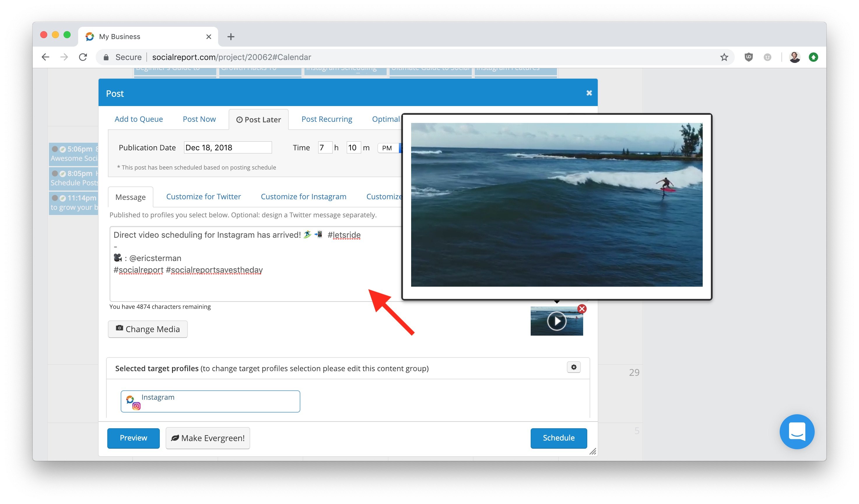Open the chat support bubble

[x=797, y=431]
